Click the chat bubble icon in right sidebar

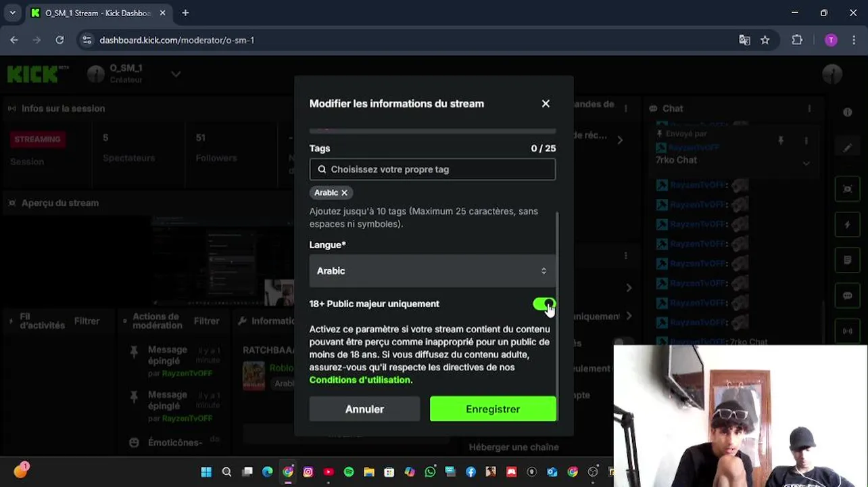click(847, 296)
